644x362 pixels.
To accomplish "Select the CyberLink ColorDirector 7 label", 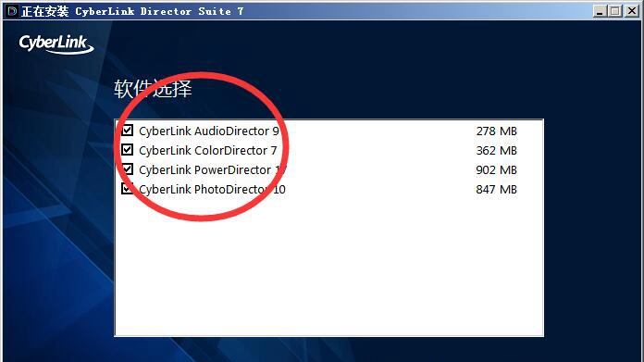I will pos(208,150).
